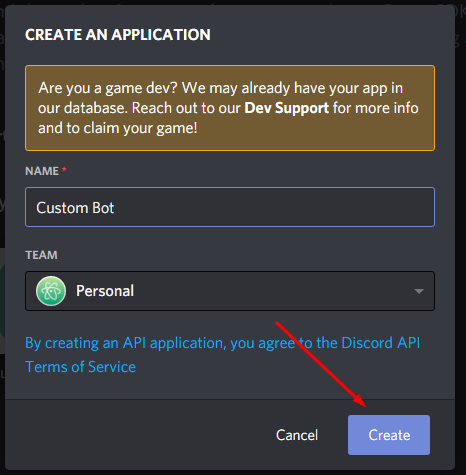Image resolution: width=466 pixels, height=475 pixels.
Task: Open the Team combo box
Action: tap(230, 291)
